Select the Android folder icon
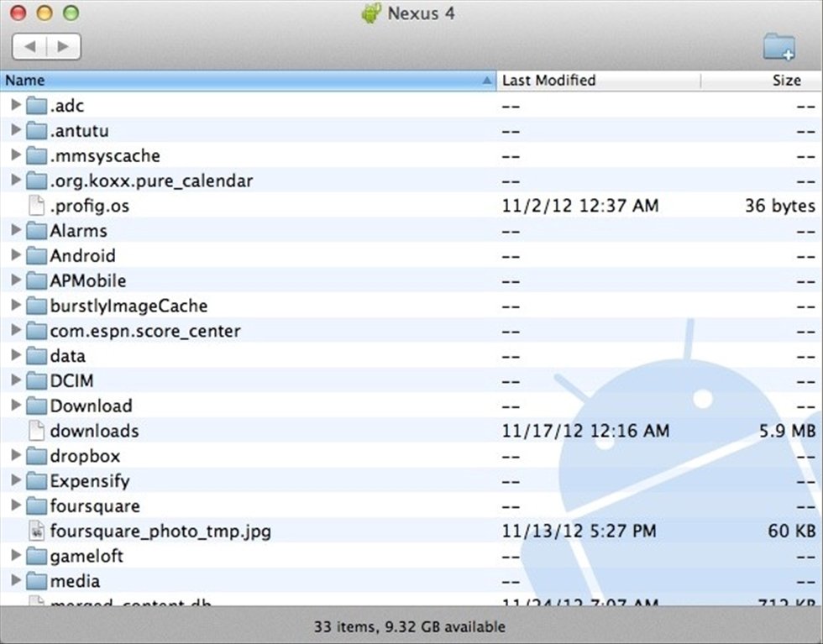The height and width of the screenshot is (644, 823). pyautogui.click(x=37, y=255)
